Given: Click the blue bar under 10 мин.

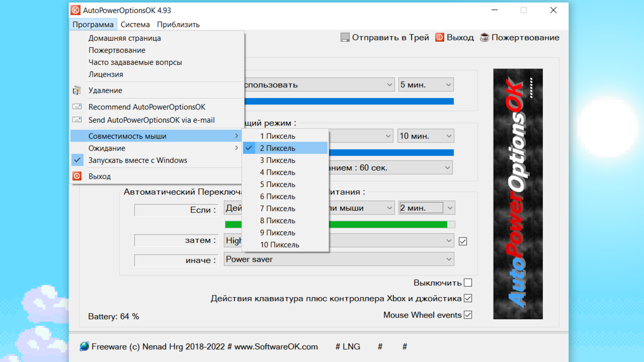Looking at the screenshot, I should [x=391, y=153].
